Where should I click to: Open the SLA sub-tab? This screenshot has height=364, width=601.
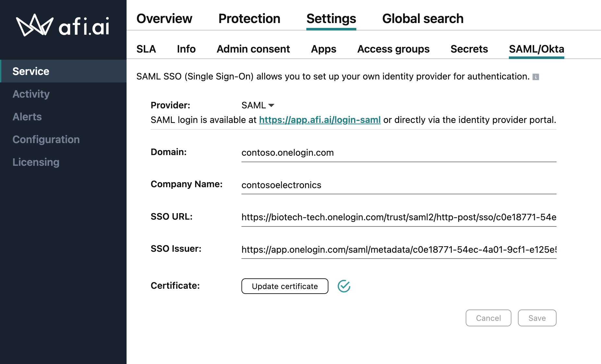[x=146, y=49]
